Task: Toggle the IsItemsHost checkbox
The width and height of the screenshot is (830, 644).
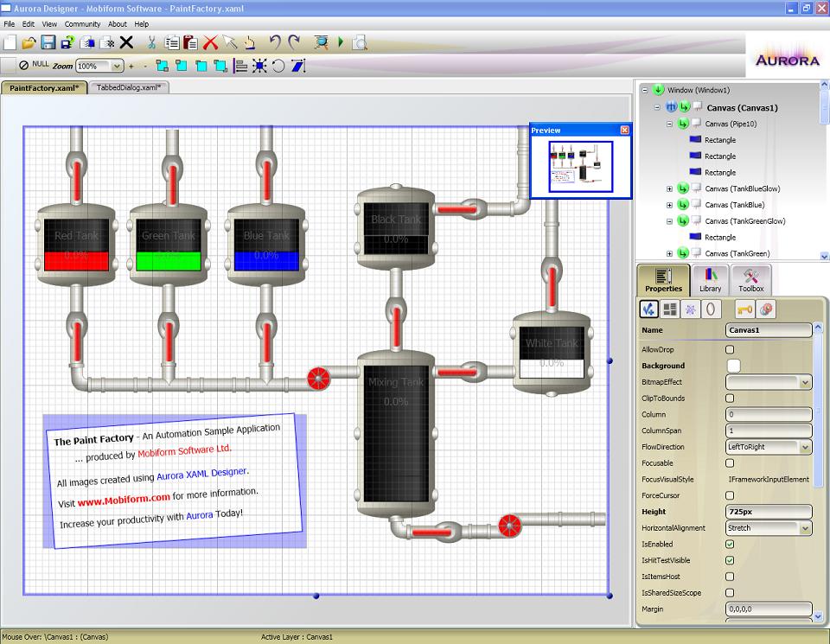Action: 730,577
